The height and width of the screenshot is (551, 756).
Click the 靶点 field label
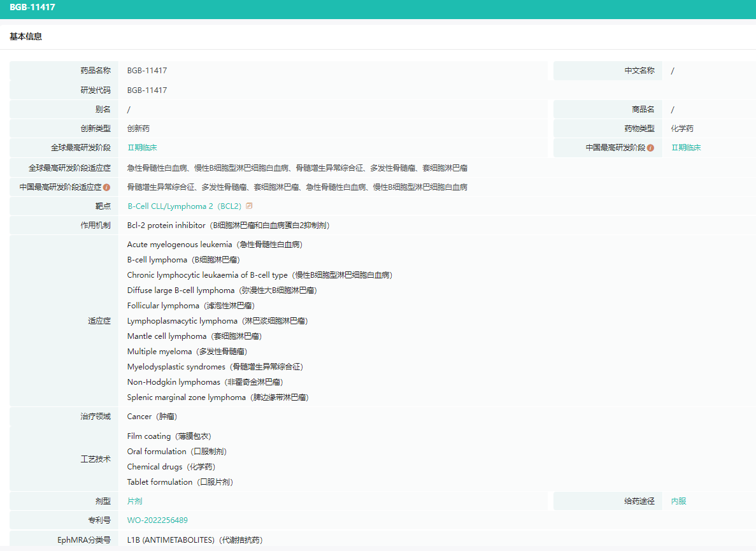point(103,206)
